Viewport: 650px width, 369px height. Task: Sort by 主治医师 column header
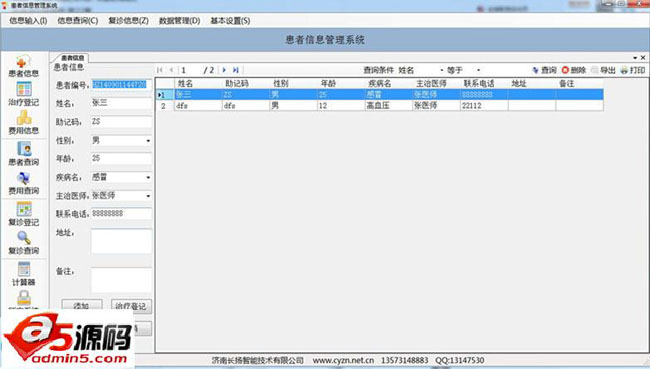click(436, 83)
